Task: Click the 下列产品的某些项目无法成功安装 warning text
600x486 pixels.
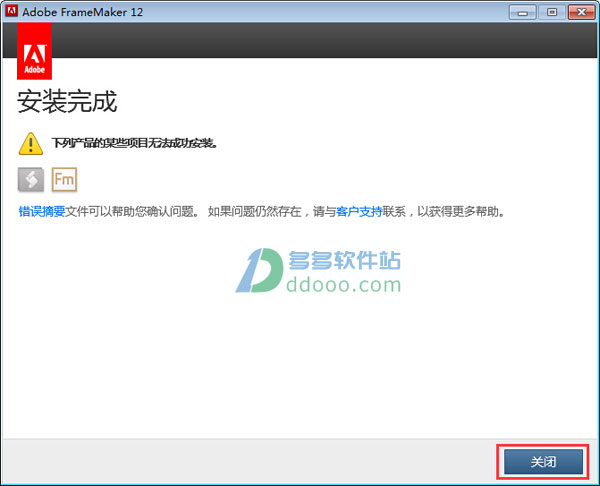Action: pos(135,144)
